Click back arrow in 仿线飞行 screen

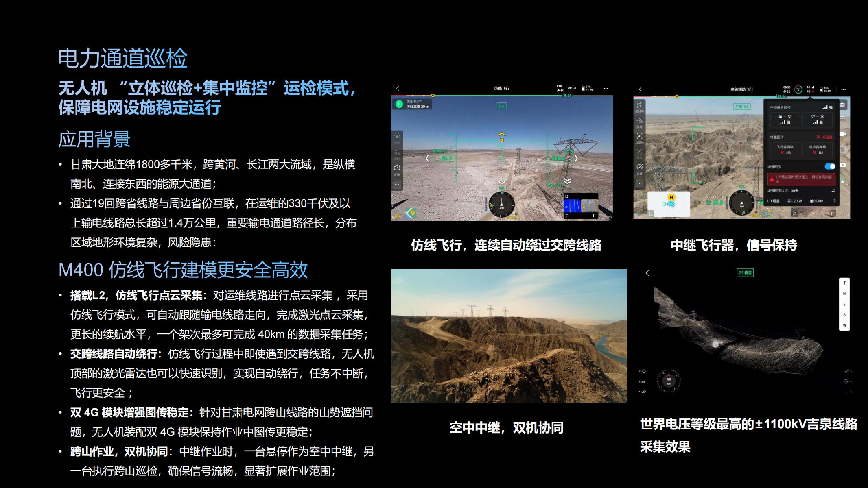[x=398, y=88]
